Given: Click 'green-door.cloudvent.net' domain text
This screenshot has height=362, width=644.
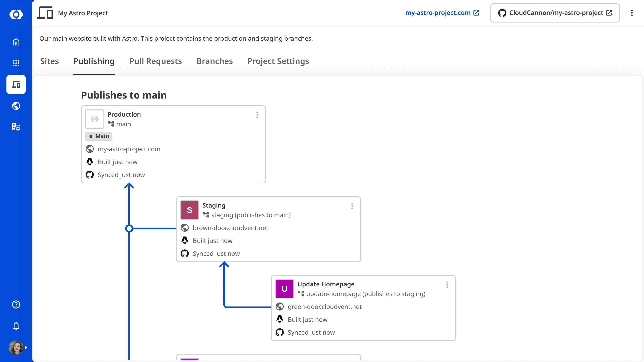Looking at the screenshot, I should coord(324,306).
